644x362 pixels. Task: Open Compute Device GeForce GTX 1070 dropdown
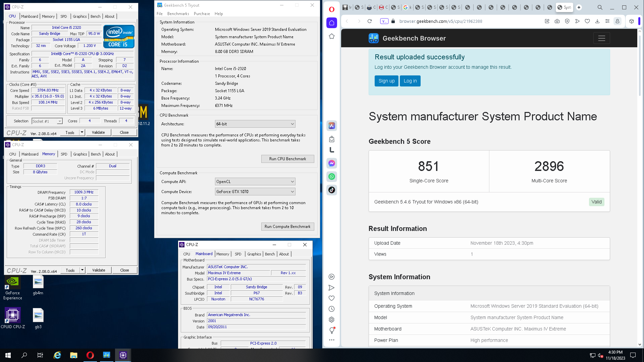coord(255,192)
